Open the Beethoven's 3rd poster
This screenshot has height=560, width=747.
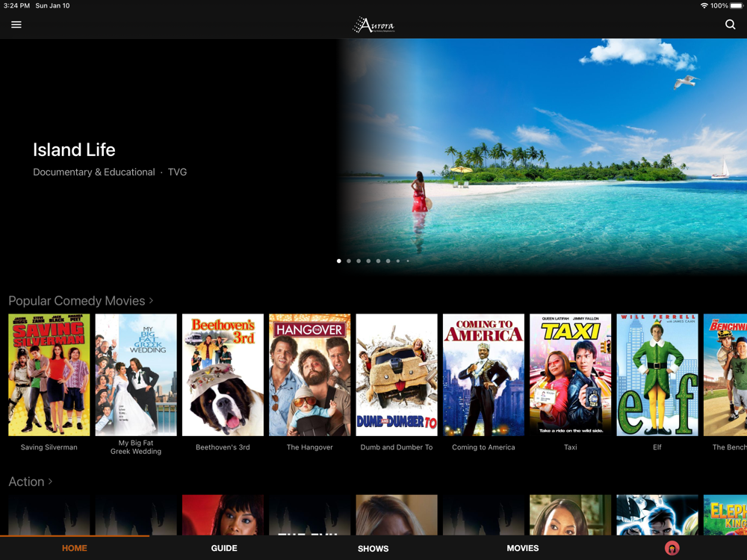[223, 375]
